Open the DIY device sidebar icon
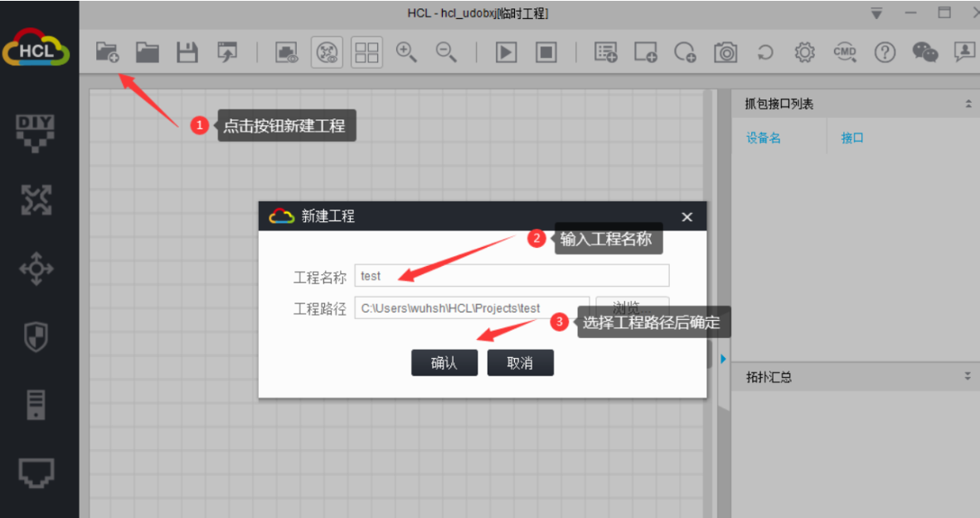This screenshot has width=980, height=518. pyautogui.click(x=36, y=132)
